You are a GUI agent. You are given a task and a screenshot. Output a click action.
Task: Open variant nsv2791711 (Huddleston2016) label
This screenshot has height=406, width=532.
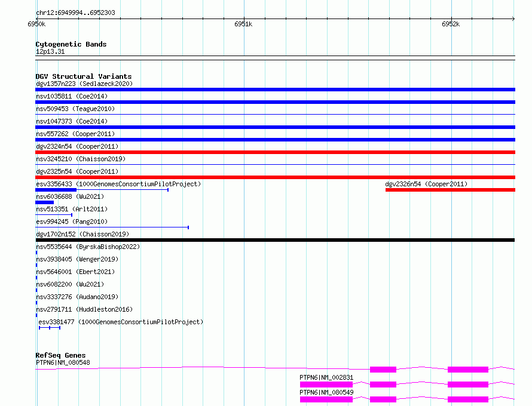pyautogui.click(x=84, y=309)
